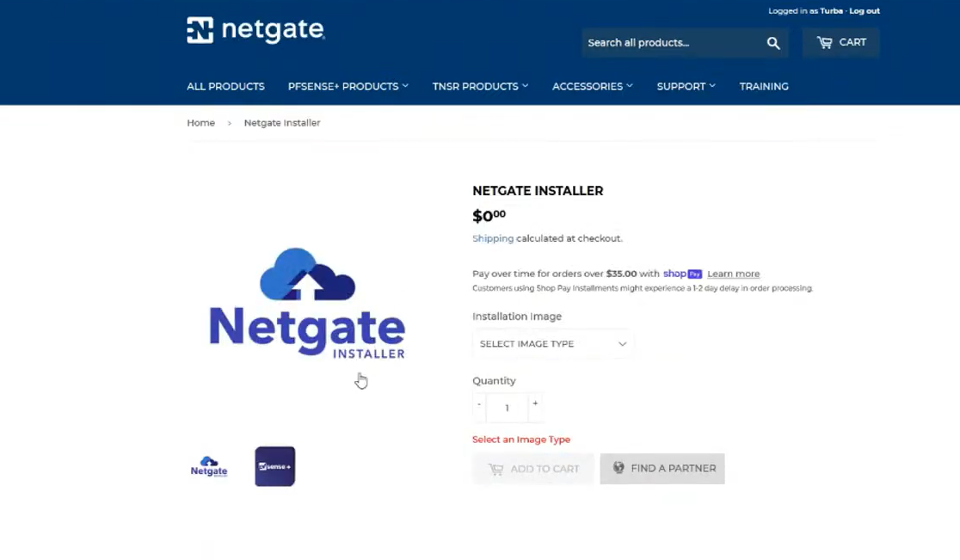Go to the Training page
Viewport: 960px width, 560px height.
(764, 86)
